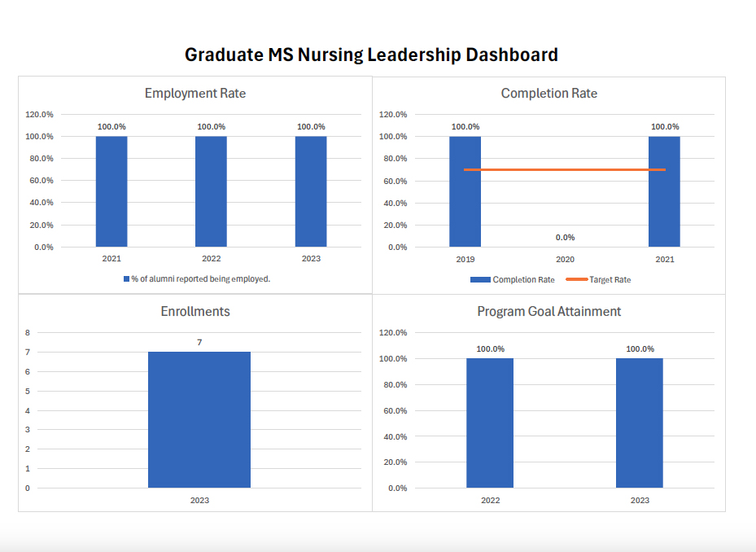Click the 2020 axis label in Completion Rate
Viewport: 756px width, 552px height.
(x=565, y=260)
